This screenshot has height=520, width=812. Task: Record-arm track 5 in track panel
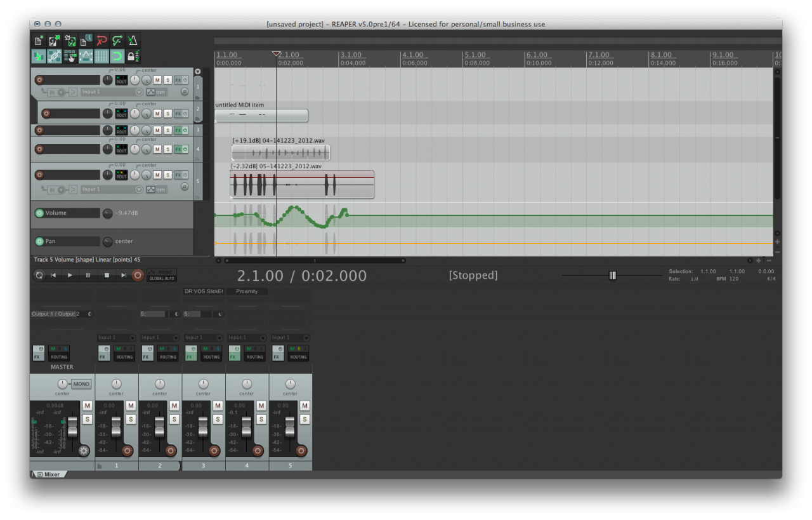coord(39,175)
